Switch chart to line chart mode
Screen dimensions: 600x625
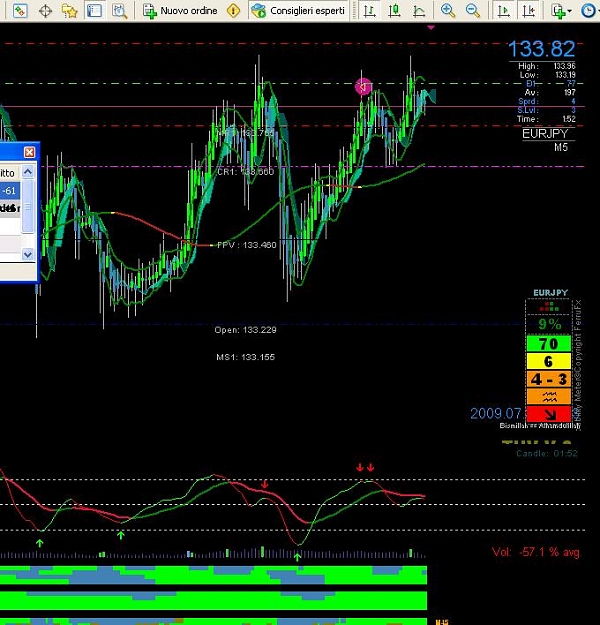click(419, 11)
